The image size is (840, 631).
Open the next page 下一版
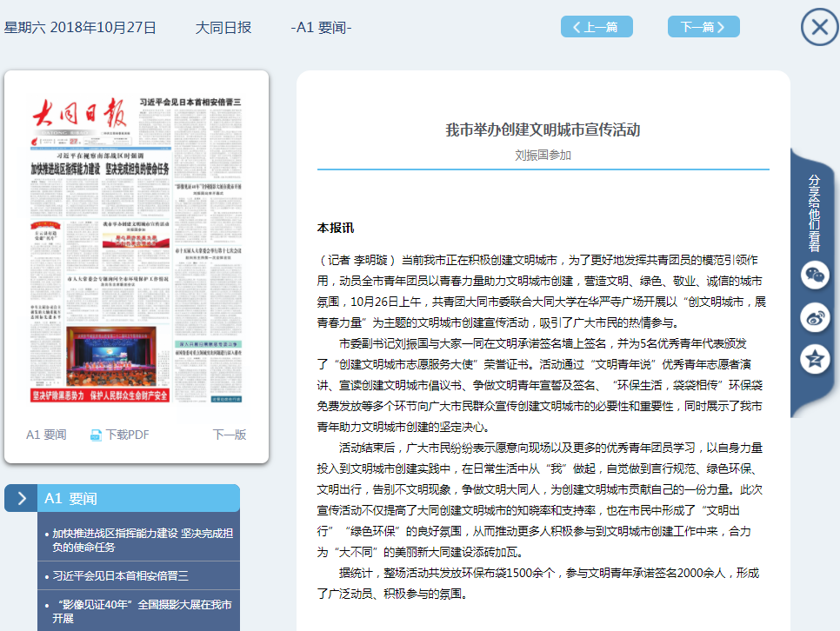(x=230, y=435)
